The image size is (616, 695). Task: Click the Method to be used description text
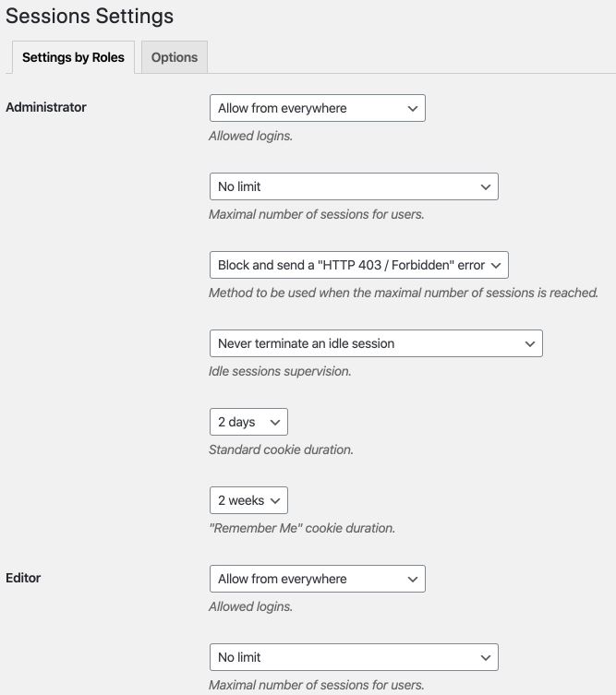click(404, 293)
